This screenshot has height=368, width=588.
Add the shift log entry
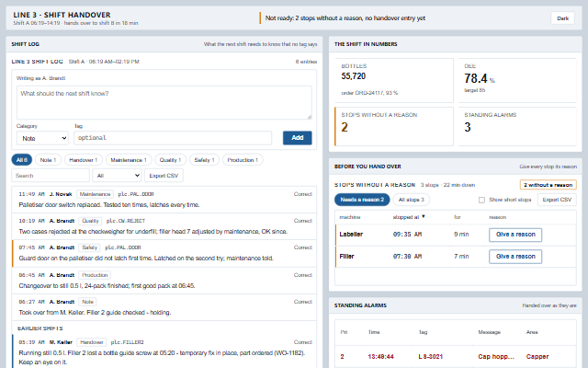(x=298, y=138)
